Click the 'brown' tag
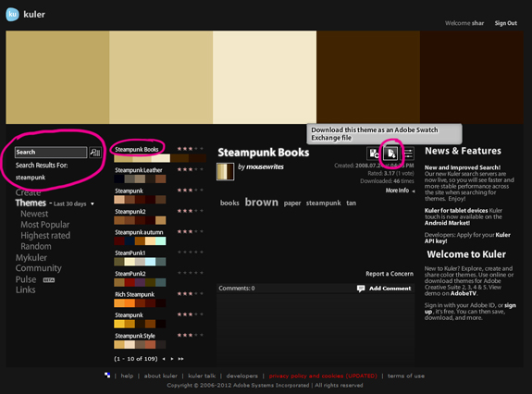The height and width of the screenshot is (394, 532). [262, 202]
